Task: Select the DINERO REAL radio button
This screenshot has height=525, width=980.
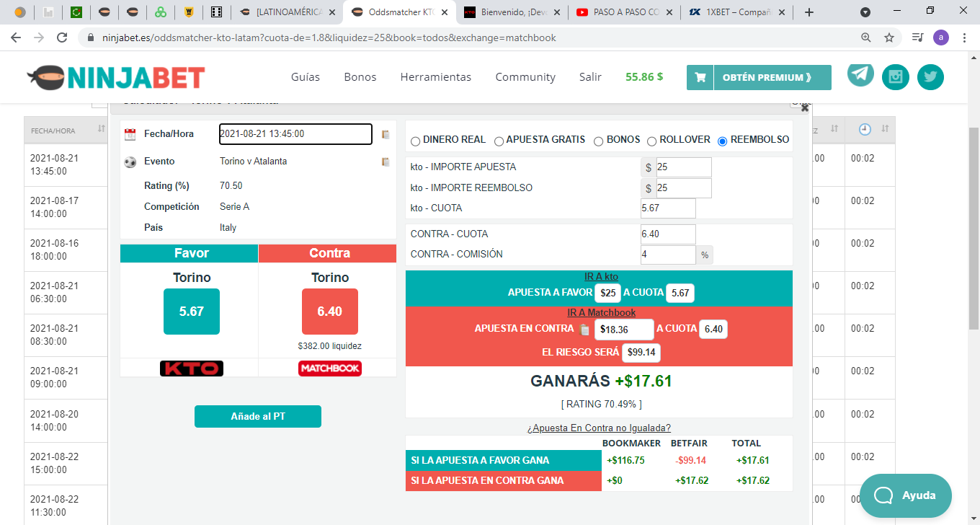Action: click(x=416, y=141)
